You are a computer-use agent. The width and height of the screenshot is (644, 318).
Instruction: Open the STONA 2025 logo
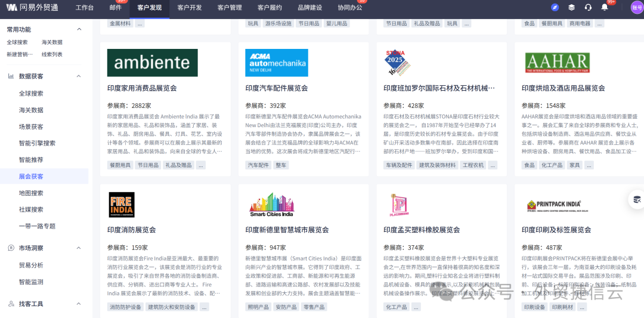tap(397, 63)
